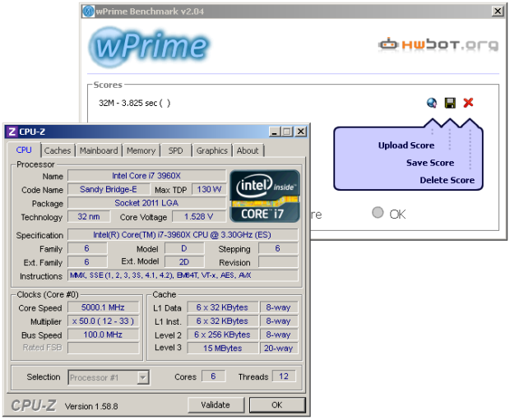This screenshot has width=510, height=420.
Task: Click the 32M - 3.825 sec score entry
Action: tap(135, 103)
